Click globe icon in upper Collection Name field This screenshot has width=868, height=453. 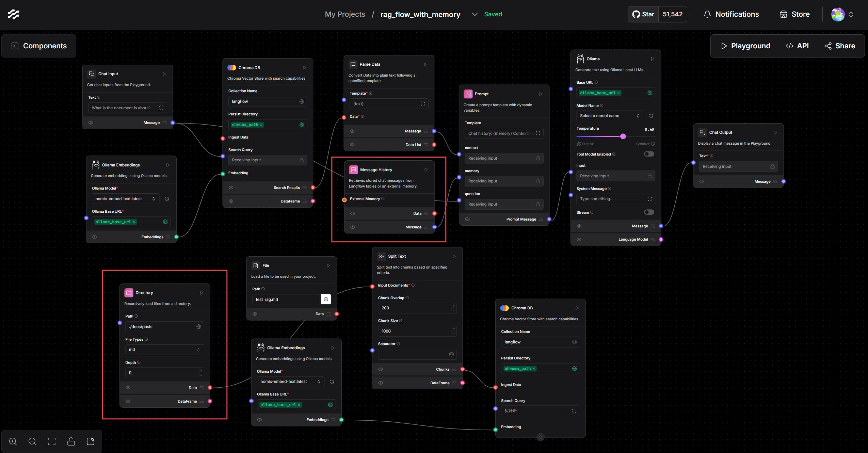(302, 101)
